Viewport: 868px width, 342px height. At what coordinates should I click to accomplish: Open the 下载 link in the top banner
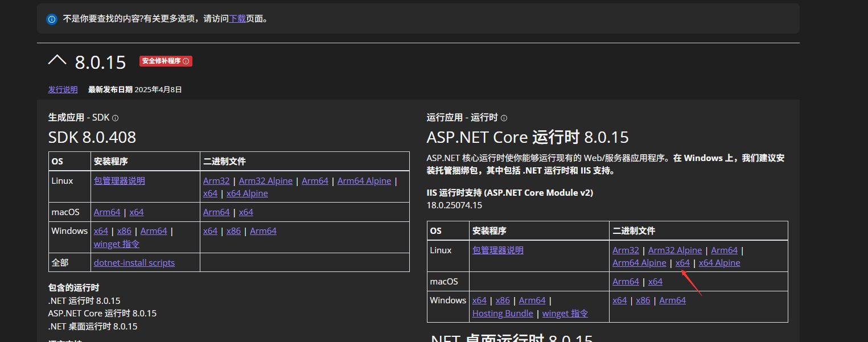237,19
